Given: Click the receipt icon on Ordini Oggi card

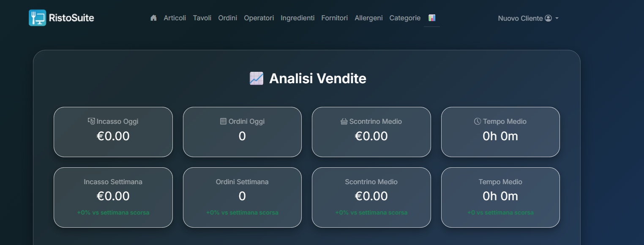Looking at the screenshot, I should click(x=223, y=121).
